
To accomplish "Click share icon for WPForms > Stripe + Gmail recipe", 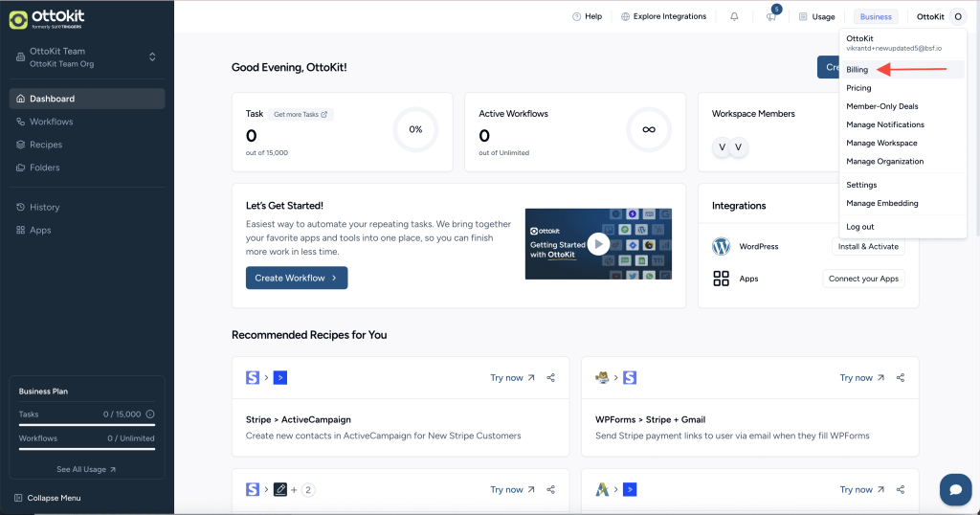I will 901,378.
